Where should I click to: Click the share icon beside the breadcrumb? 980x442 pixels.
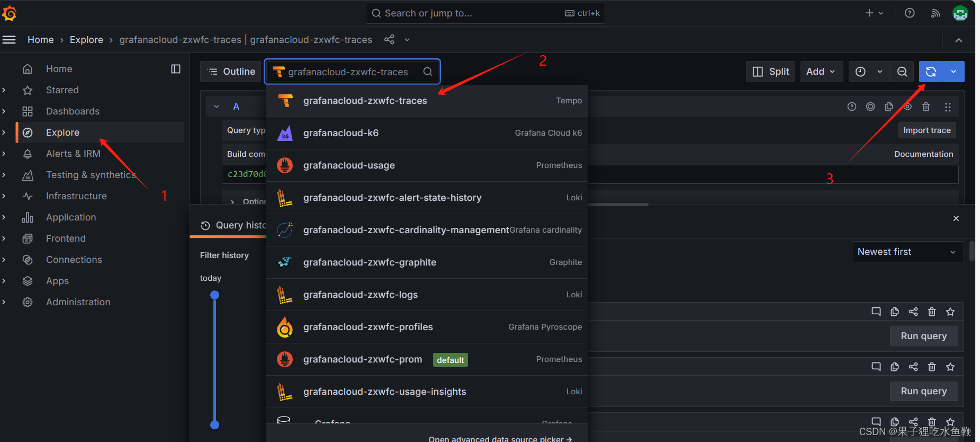[x=389, y=40]
